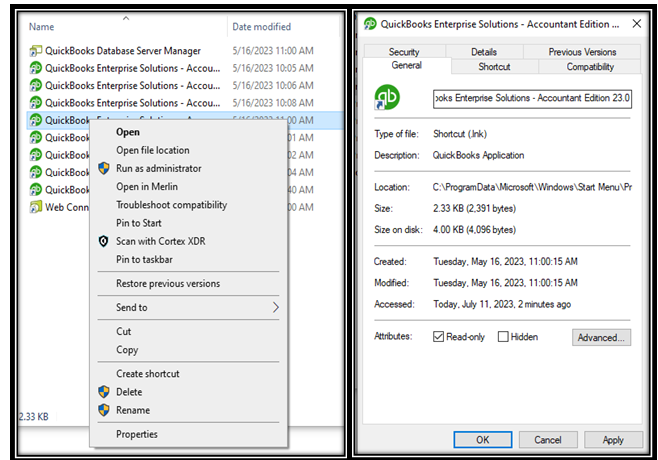658x460 pixels.
Task: Choose Scan with Cortex XDR
Action: pos(161,241)
